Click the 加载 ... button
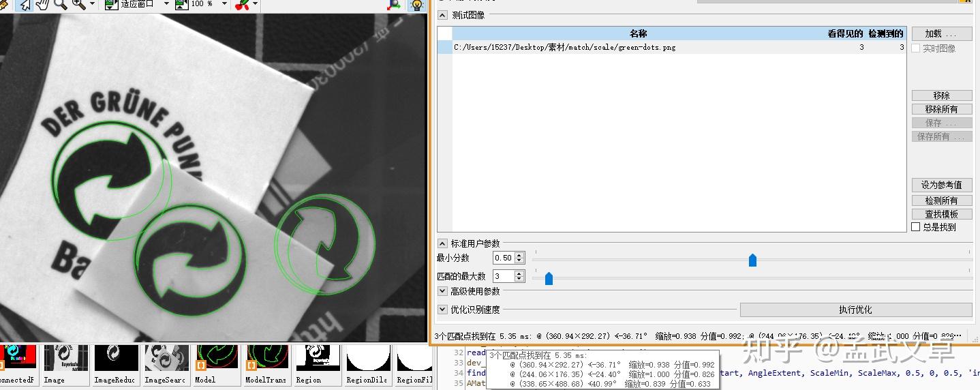980x390 pixels. coord(942,33)
